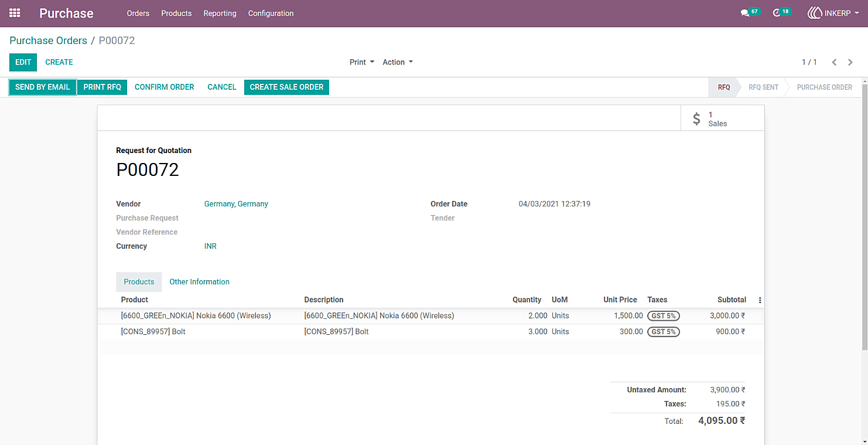Screen dimensions: 868x445
Task: Click the GST 5% tag on Bolt row
Action: click(664, 332)
